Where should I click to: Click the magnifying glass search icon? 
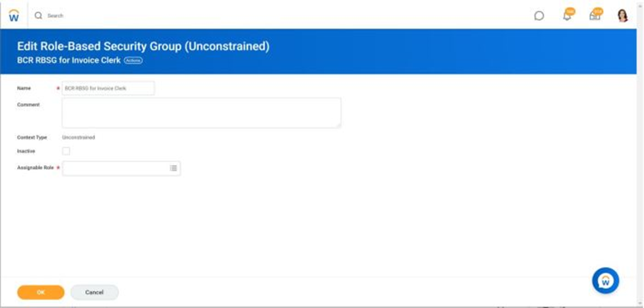(x=38, y=15)
